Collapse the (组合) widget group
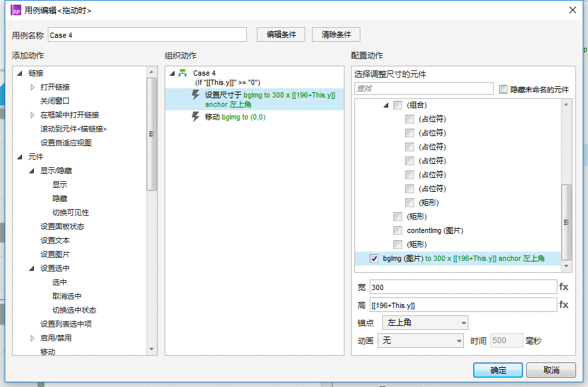588x387 pixels. (386, 105)
